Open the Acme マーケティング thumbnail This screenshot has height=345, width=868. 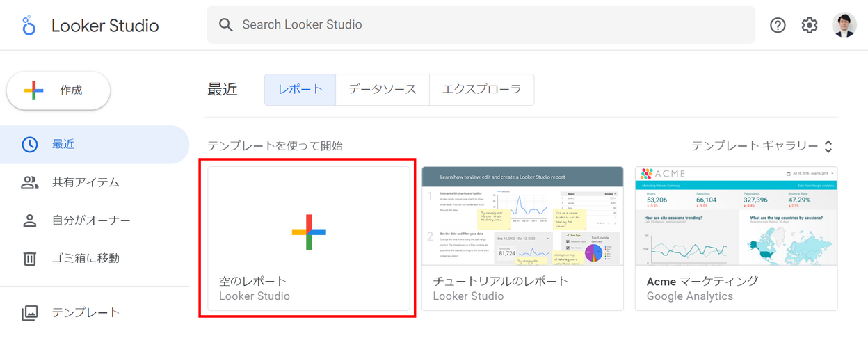pos(736,216)
